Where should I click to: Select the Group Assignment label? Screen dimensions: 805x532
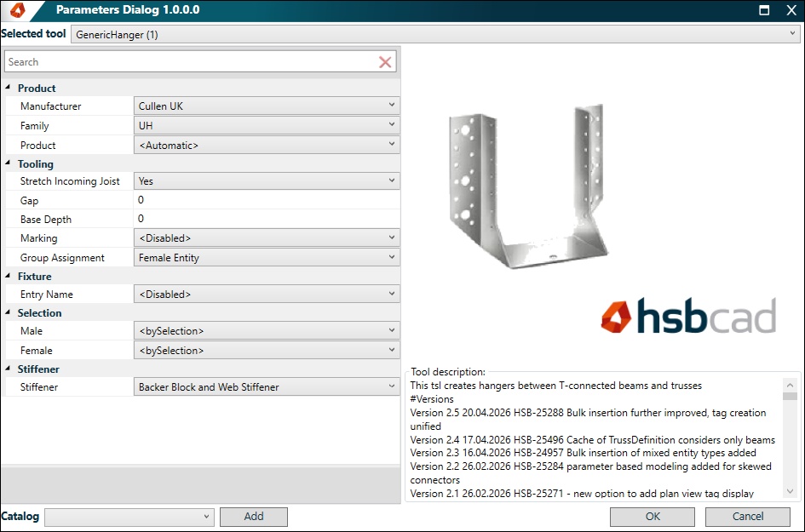[x=62, y=258]
